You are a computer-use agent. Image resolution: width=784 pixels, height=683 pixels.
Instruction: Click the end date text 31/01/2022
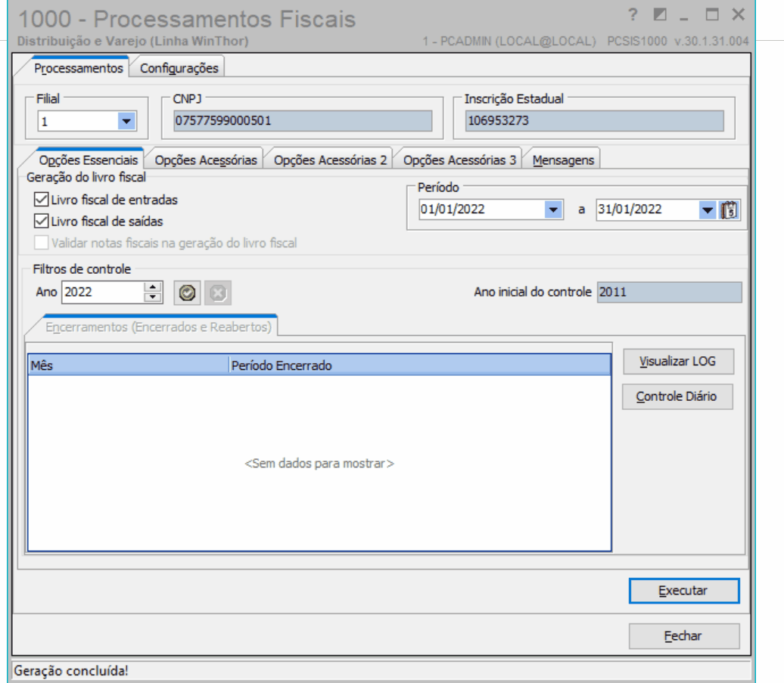pyautogui.click(x=630, y=210)
